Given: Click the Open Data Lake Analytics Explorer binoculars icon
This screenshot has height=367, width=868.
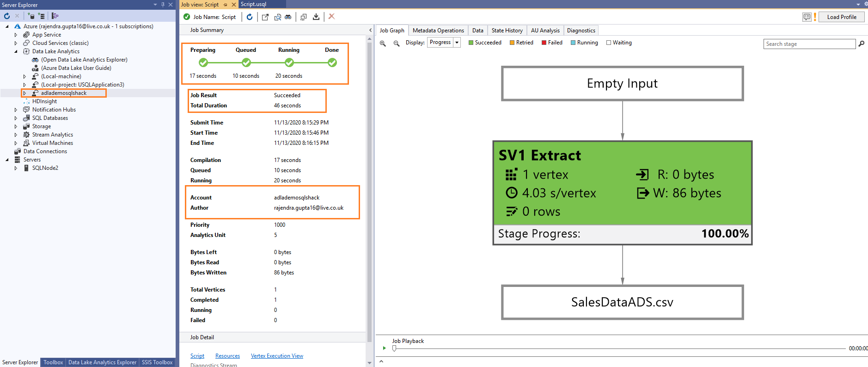Looking at the screenshot, I should (x=35, y=60).
